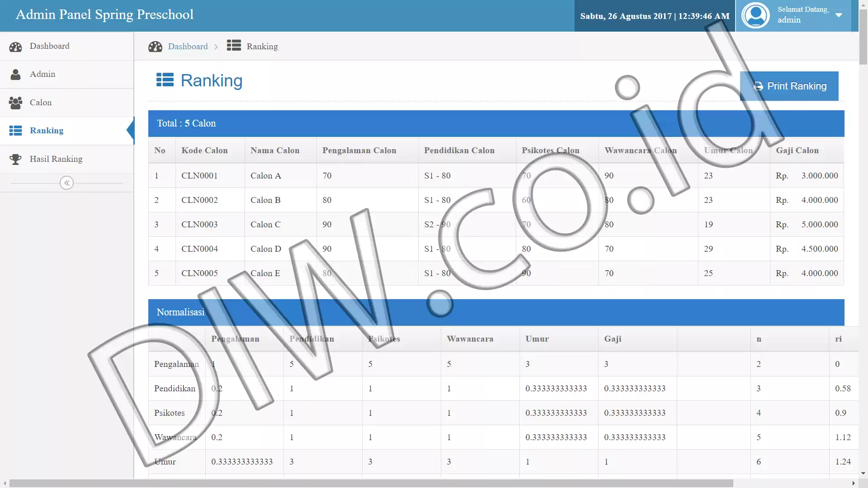Click the Total : 5 Calon panel header
The height and width of the screenshot is (488, 868).
pyautogui.click(x=496, y=123)
